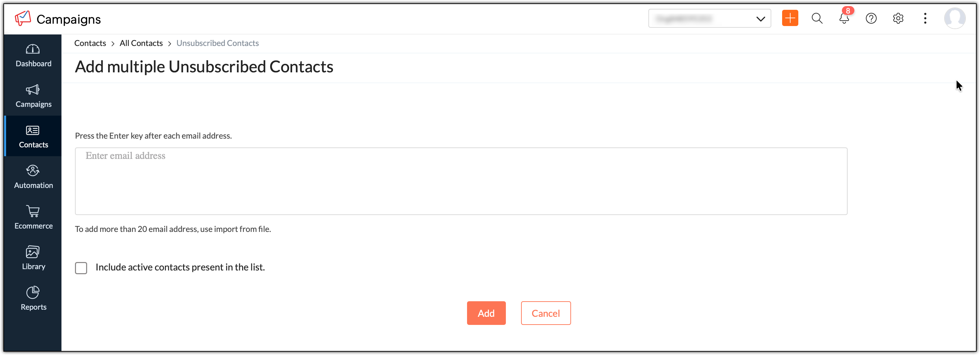Open the notifications bell
The height and width of the screenshot is (355, 980).
[844, 18]
